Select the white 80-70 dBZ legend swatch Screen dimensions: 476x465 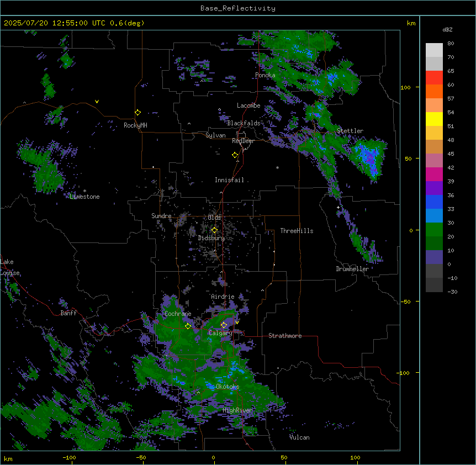(x=434, y=50)
